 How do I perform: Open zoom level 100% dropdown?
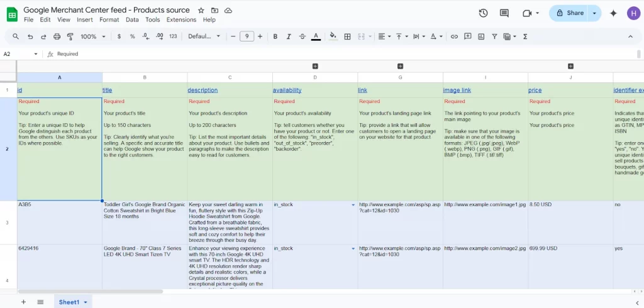93,36
